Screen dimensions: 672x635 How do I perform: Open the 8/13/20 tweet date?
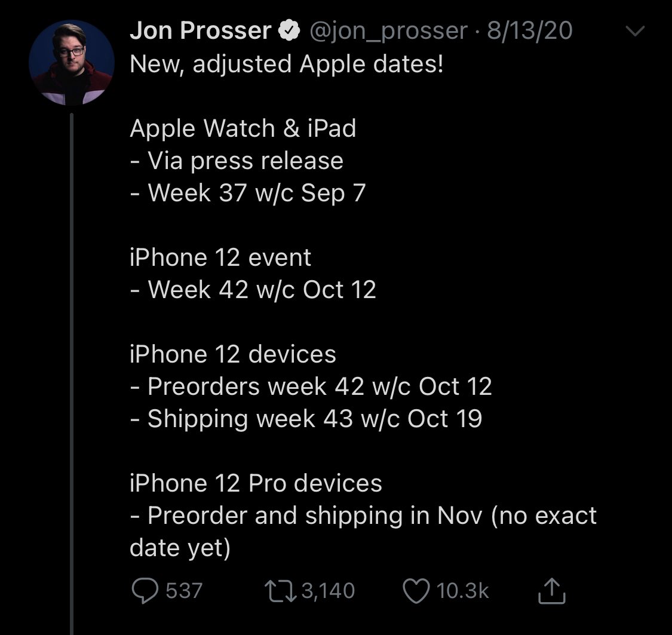(530, 30)
